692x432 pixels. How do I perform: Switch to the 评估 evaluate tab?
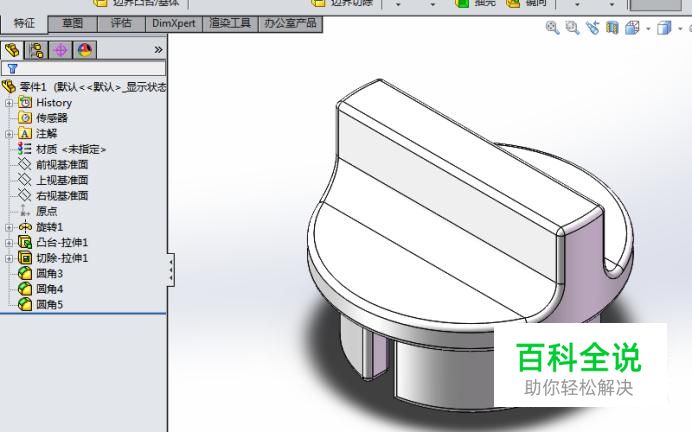click(121, 23)
